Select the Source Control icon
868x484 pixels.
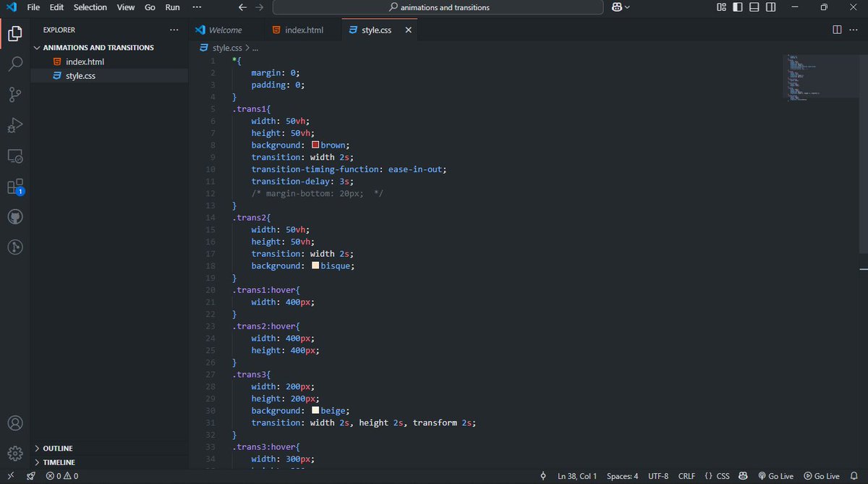(15, 95)
